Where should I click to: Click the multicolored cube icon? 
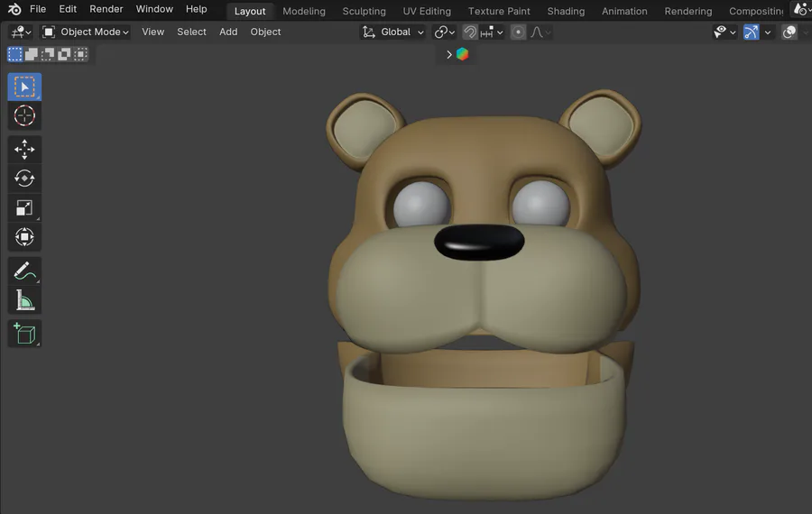coord(463,54)
